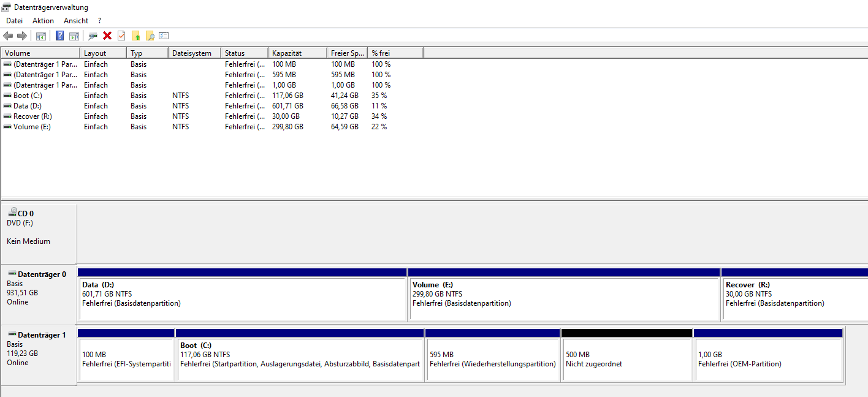Click the red X delete icon
This screenshot has width=868, height=397.
tap(107, 36)
